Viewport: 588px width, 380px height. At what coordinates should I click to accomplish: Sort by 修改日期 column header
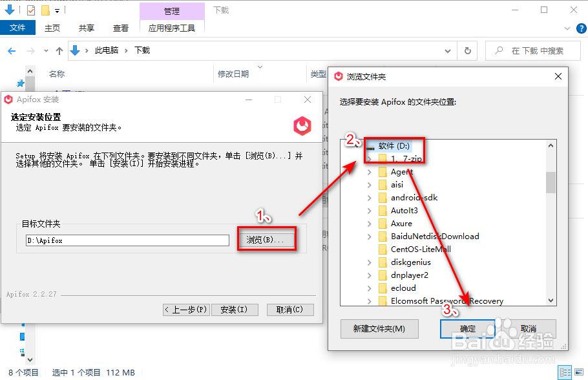(233, 74)
